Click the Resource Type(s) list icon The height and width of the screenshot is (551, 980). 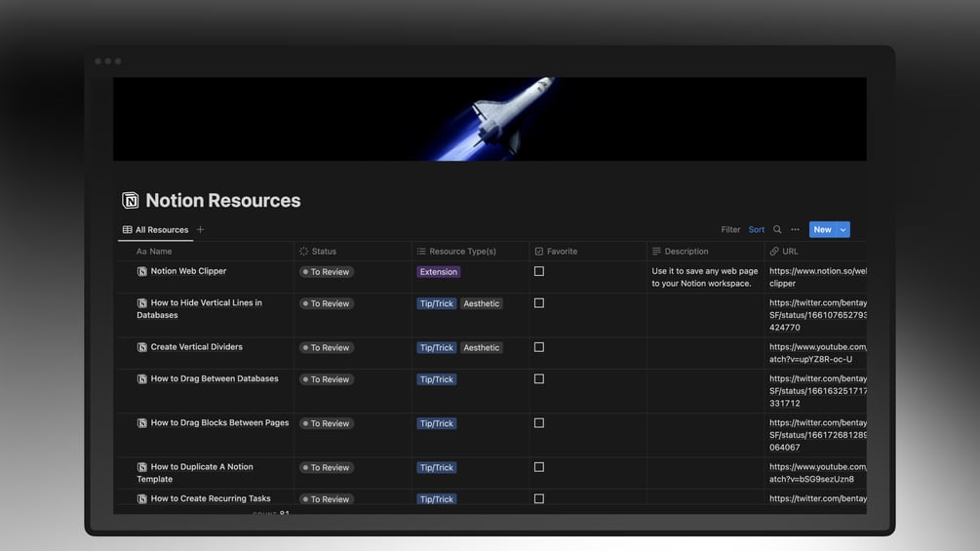click(x=421, y=252)
